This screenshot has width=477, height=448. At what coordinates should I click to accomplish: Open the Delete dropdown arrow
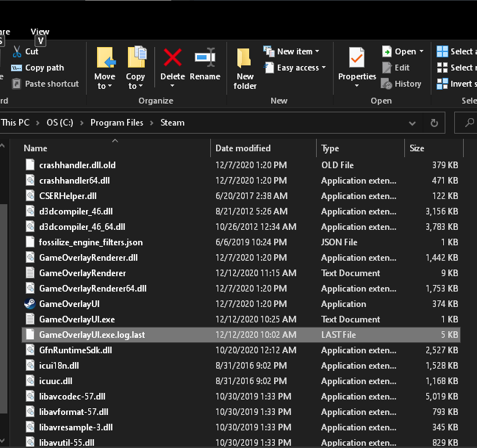tap(172, 86)
